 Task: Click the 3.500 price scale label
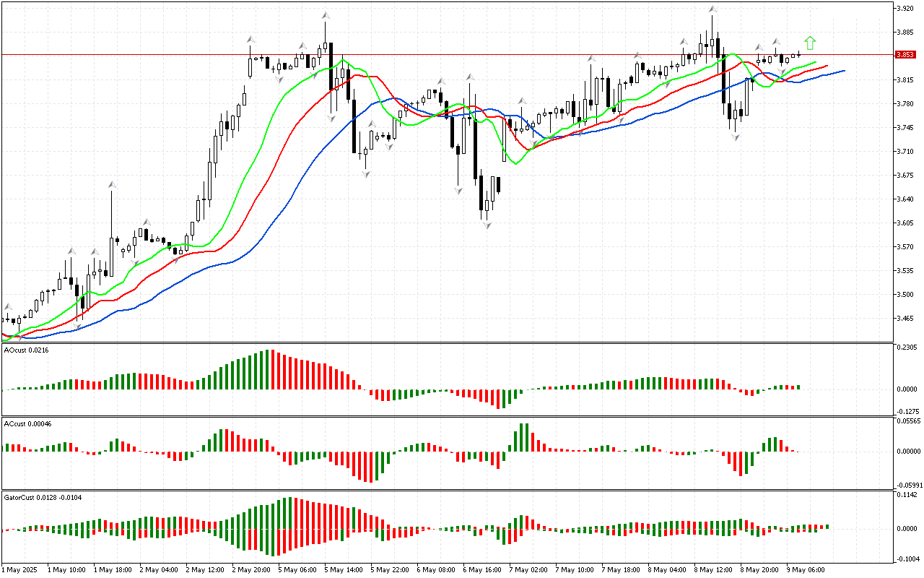[x=905, y=295]
